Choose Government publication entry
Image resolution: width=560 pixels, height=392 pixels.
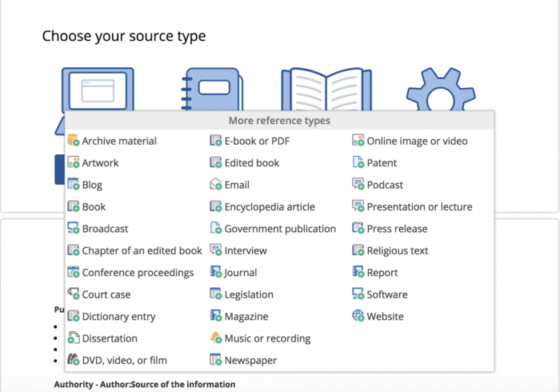[280, 229]
